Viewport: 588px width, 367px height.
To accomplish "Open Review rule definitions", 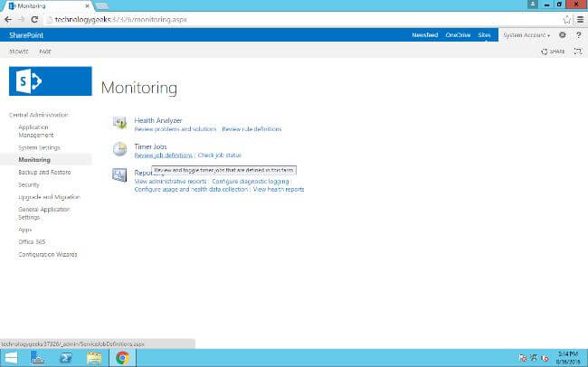I will click(x=251, y=129).
